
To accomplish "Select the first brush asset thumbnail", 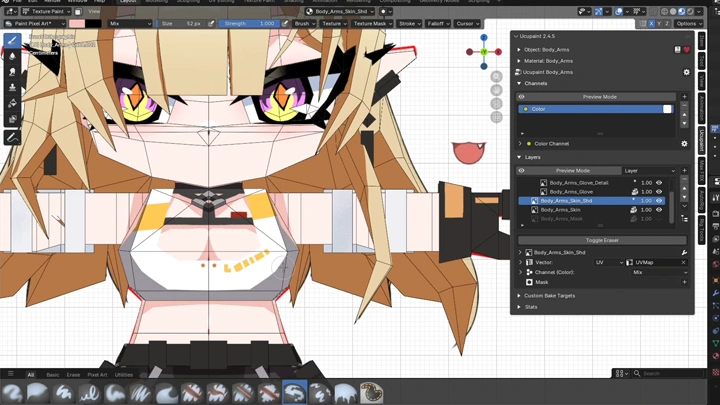I will [12, 394].
